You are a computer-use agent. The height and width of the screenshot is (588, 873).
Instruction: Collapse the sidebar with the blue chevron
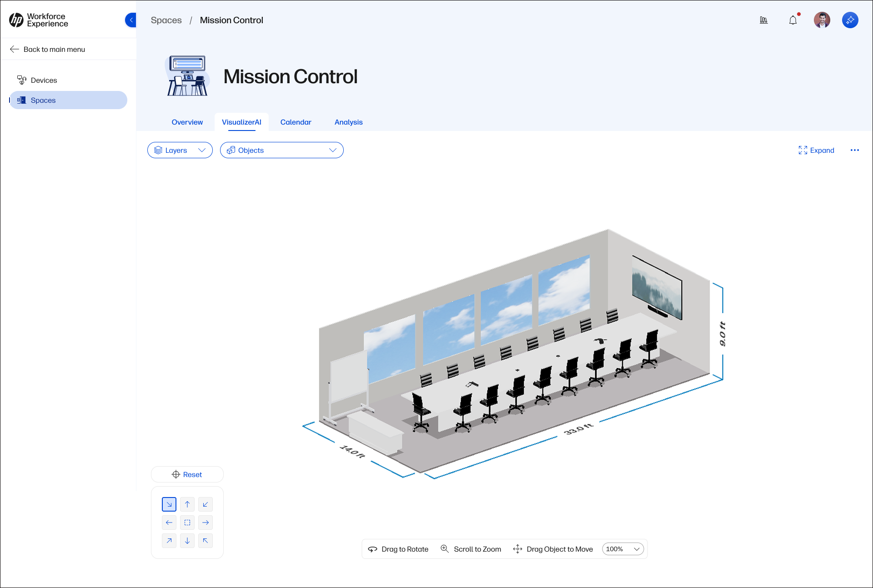click(131, 20)
